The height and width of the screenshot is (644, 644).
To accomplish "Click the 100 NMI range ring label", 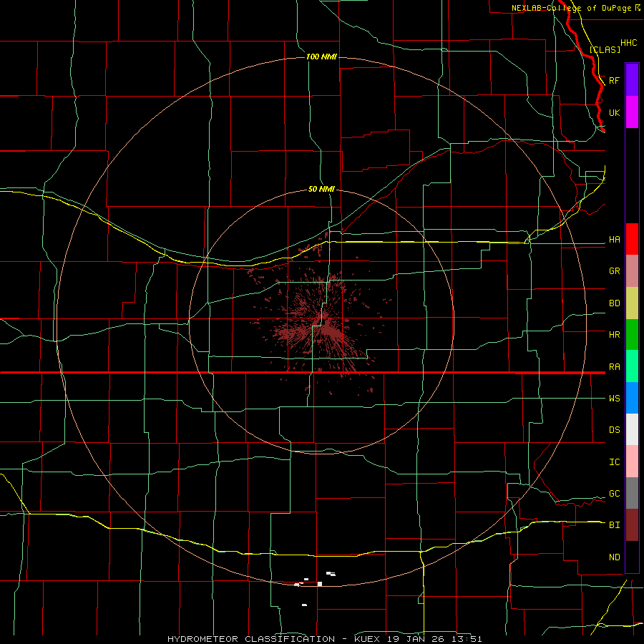I will click(x=321, y=57).
